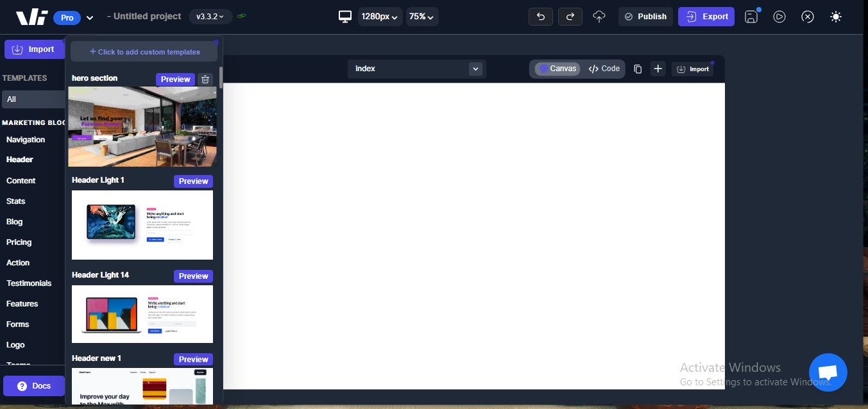This screenshot has height=409, width=868.
Task: Click the redo arrow button
Action: pyautogui.click(x=570, y=17)
